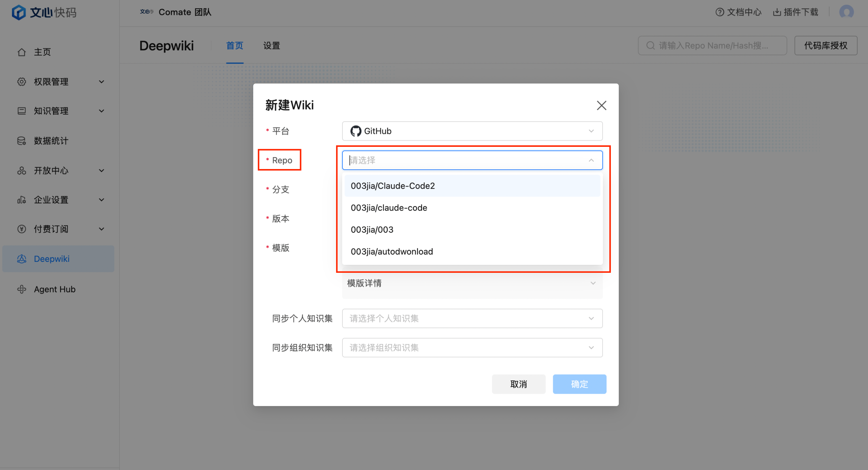The height and width of the screenshot is (470, 868).
Task: Click the 取消 button
Action: [519, 384]
